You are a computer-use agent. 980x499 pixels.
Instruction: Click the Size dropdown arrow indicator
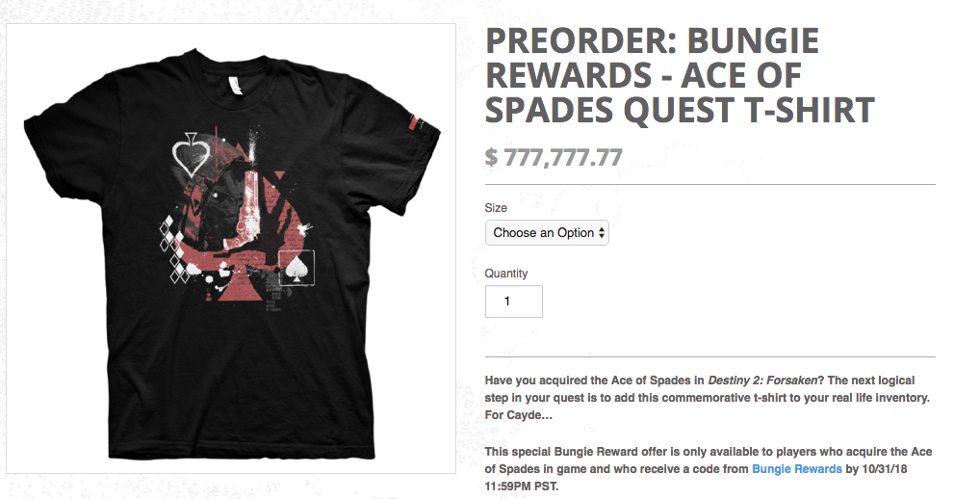click(602, 232)
